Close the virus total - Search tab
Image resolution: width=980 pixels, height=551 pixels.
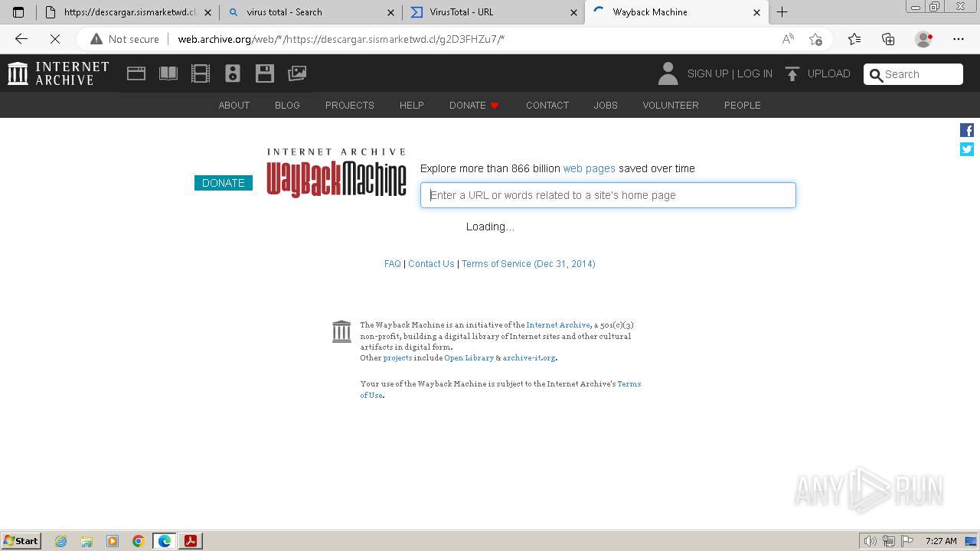click(391, 12)
